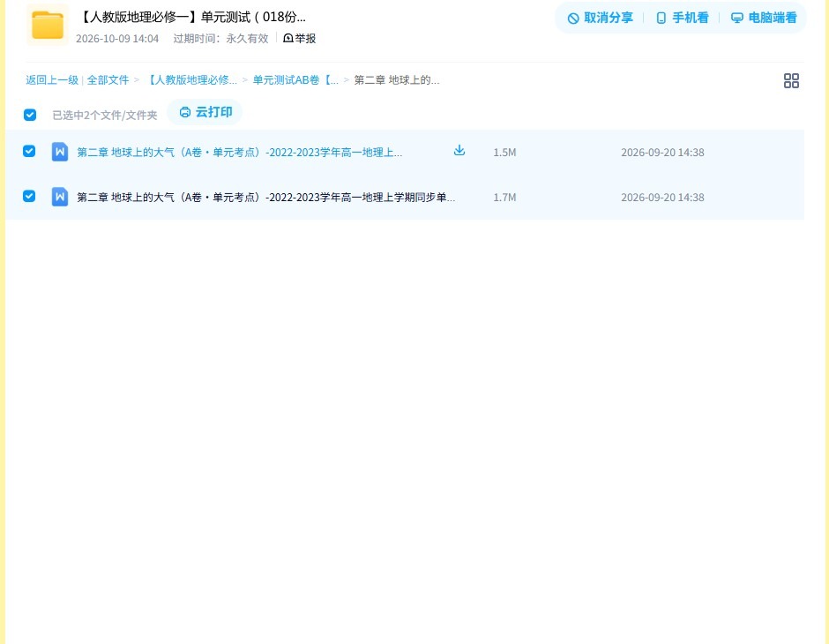
Task: Click the date of the 1.5M file
Action: coord(662,153)
